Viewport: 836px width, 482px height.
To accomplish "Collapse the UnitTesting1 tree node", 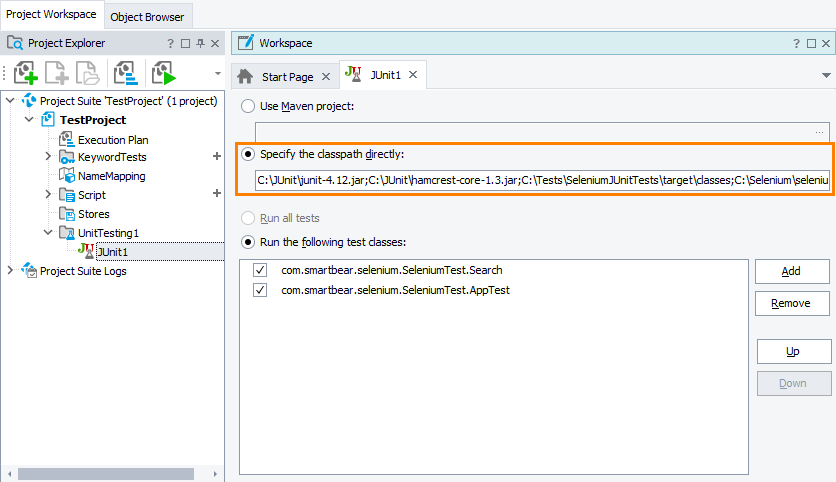I will pyautogui.click(x=48, y=233).
